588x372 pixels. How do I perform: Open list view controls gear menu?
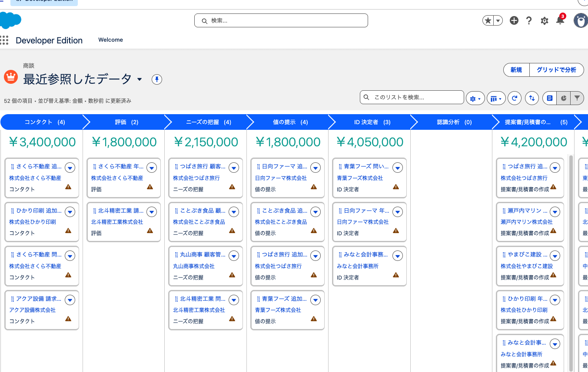click(x=475, y=99)
